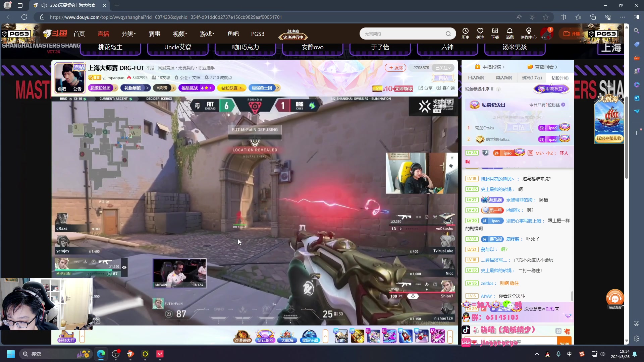Click + 友邻 button

pyautogui.click(x=395, y=68)
